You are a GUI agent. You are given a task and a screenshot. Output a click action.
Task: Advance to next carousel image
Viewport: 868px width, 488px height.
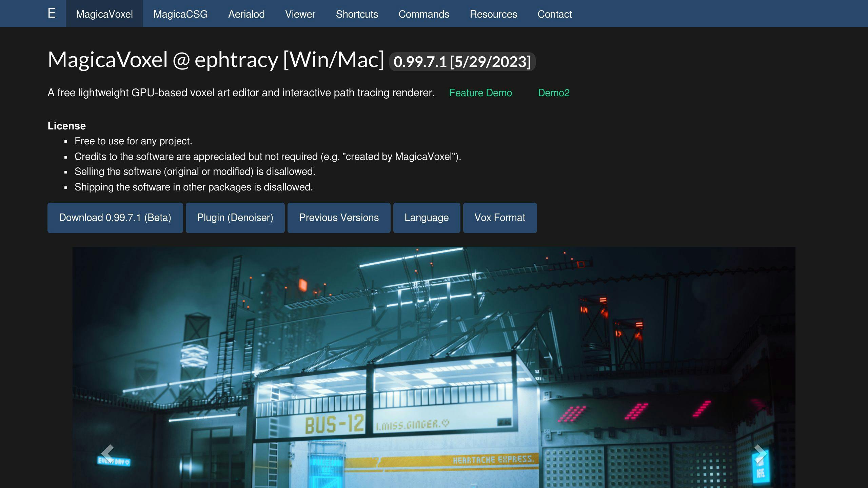click(760, 453)
